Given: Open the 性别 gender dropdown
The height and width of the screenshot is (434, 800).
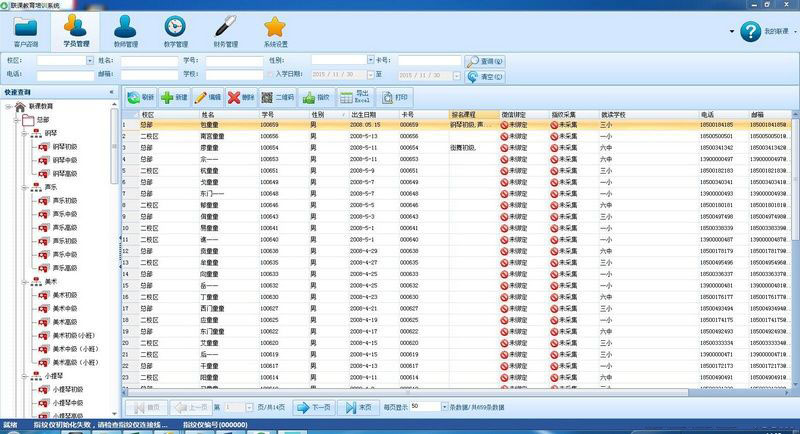Looking at the screenshot, I should coord(370,60).
